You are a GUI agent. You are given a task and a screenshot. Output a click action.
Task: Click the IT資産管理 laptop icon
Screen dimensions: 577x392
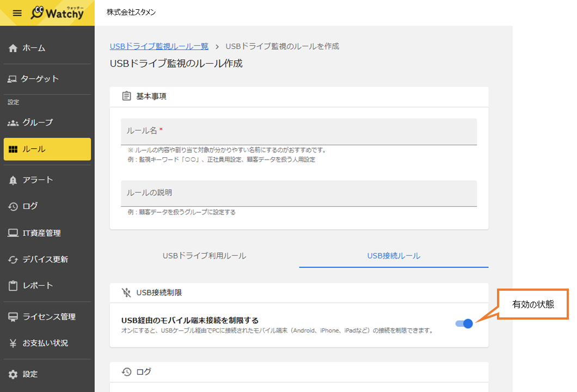tap(13, 233)
